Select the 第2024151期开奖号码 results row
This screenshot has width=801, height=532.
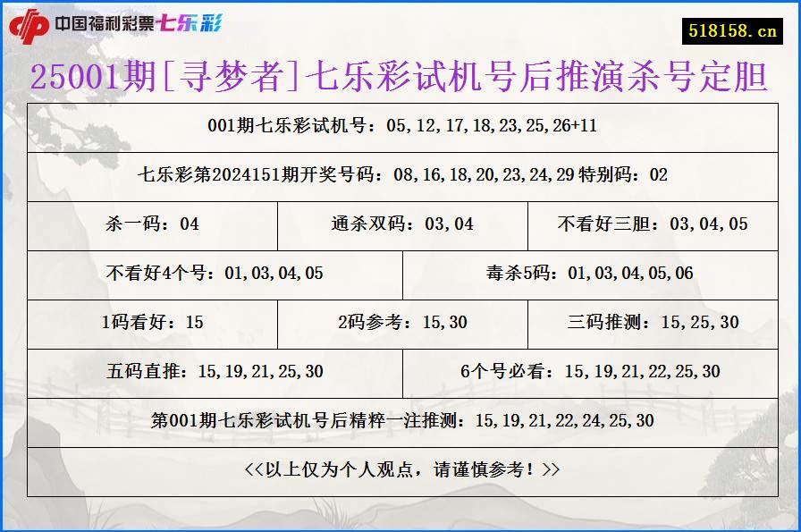[400, 176]
